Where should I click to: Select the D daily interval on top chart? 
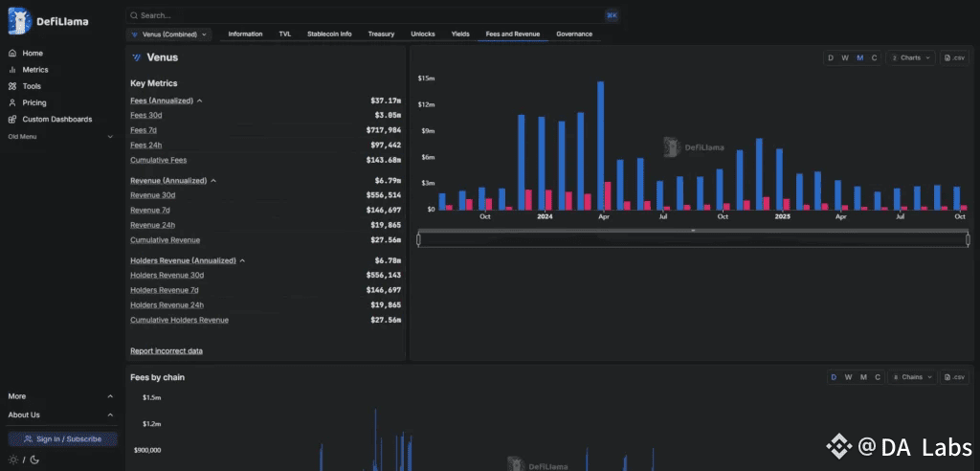831,57
